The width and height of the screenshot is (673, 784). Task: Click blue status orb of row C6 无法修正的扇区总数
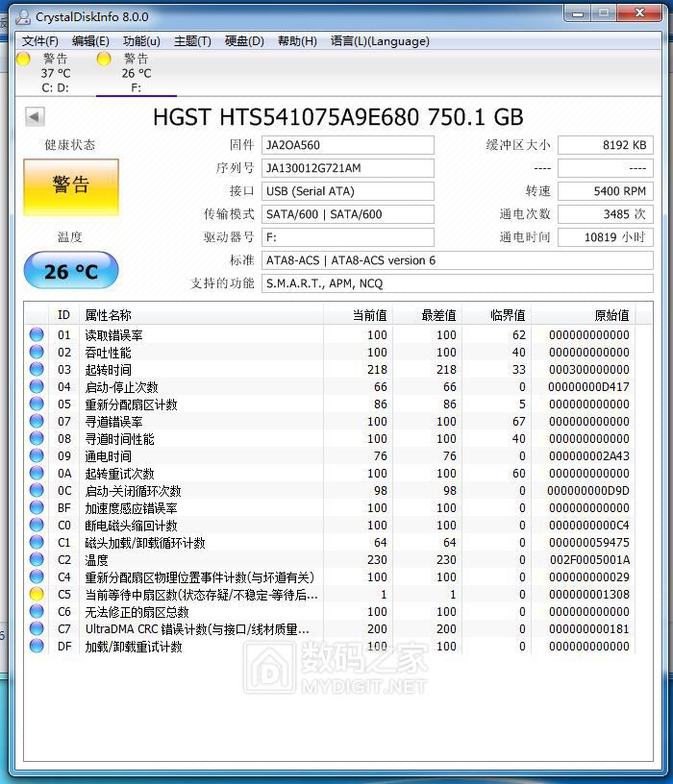(x=37, y=611)
